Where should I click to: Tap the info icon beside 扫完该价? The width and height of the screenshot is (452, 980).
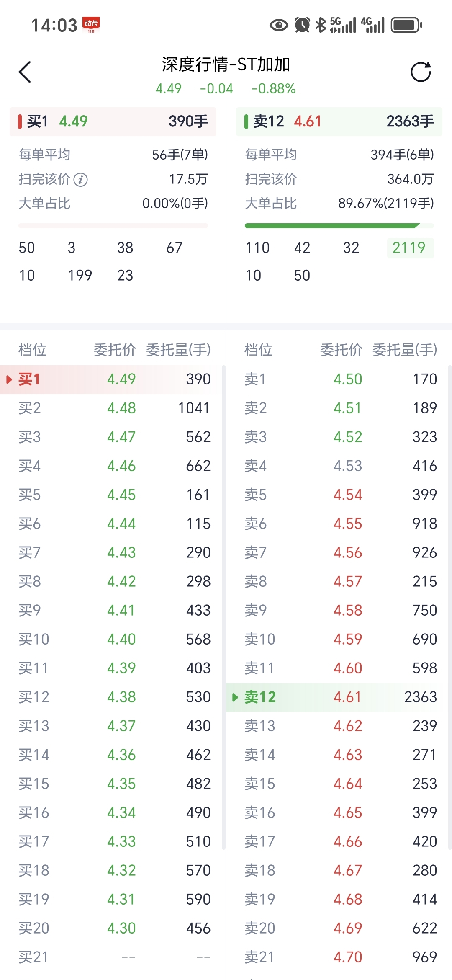pyautogui.click(x=80, y=180)
